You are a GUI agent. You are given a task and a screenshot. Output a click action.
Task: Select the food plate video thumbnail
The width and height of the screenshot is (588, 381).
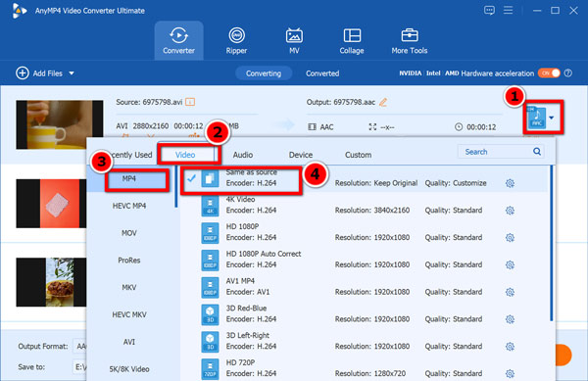click(51, 282)
